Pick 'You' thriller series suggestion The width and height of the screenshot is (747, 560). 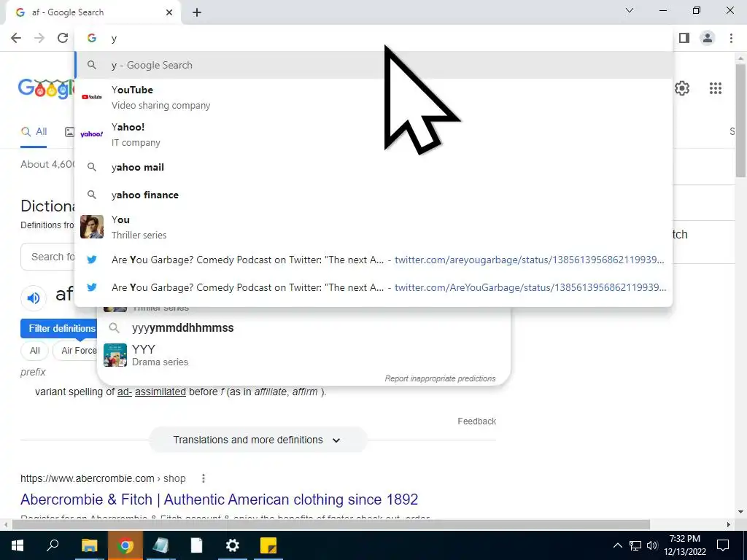[373, 227]
